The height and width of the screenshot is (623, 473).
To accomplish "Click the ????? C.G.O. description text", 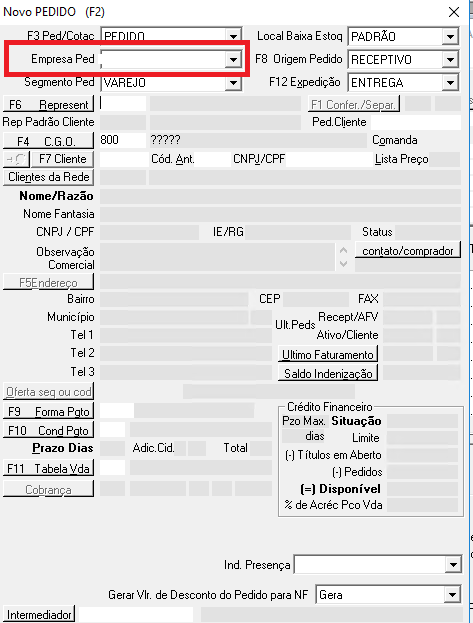I will point(165,140).
